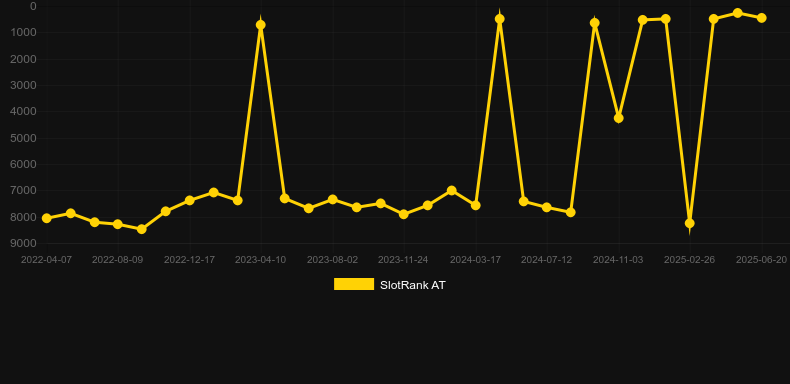Image resolution: width=790 pixels, height=384 pixels.
Task: Click y-axis value 6000
Action: [x=24, y=164]
